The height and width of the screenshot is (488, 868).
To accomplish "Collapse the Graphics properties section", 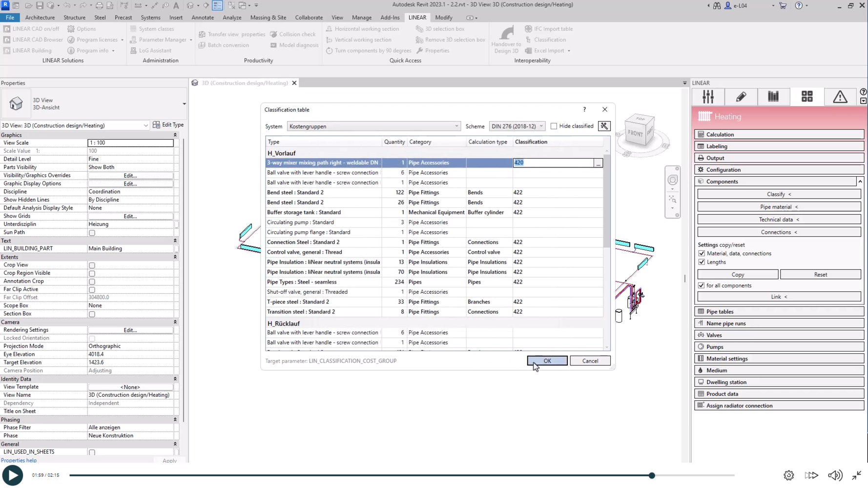I will (175, 135).
